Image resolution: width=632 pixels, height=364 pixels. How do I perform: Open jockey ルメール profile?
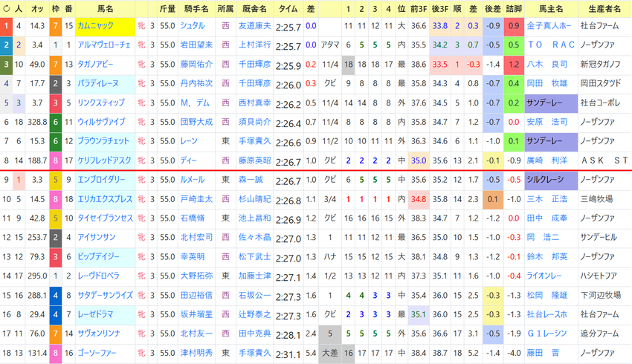193,180
